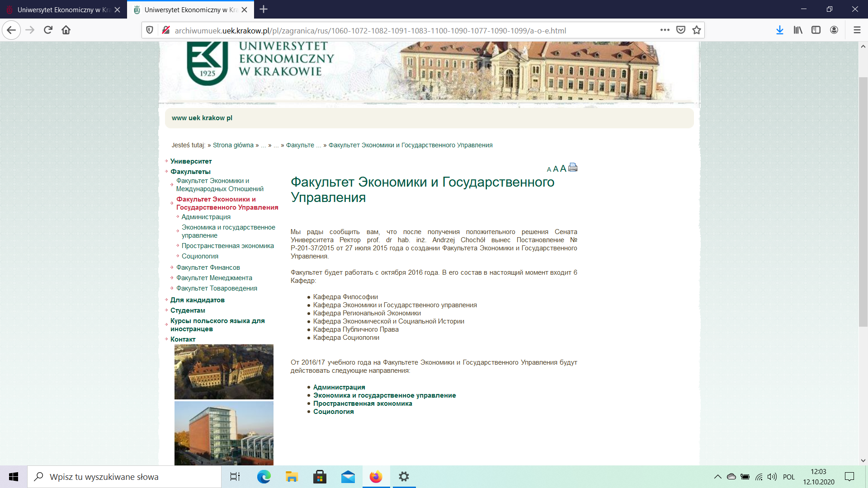This screenshot has width=868, height=488.
Task: Show hidden system tray icons
Action: pos(717,477)
